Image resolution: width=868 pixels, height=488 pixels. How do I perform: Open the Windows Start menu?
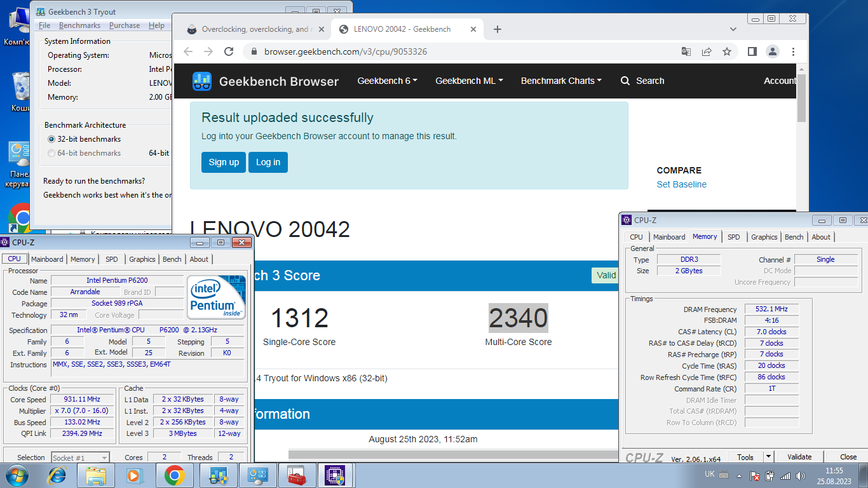[17, 475]
